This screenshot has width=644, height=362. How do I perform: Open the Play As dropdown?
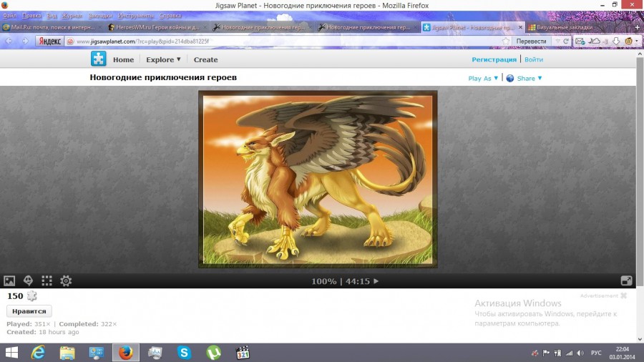click(x=483, y=79)
